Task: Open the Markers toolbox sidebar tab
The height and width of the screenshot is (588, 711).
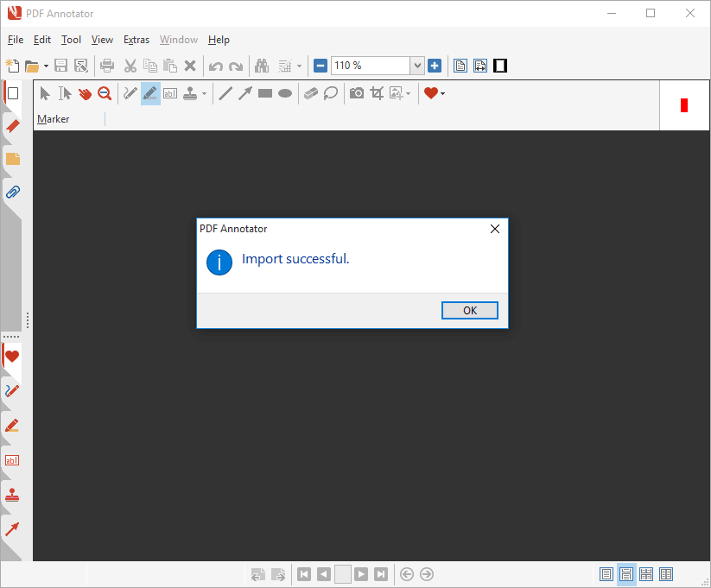Action: pyautogui.click(x=12, y=426)
